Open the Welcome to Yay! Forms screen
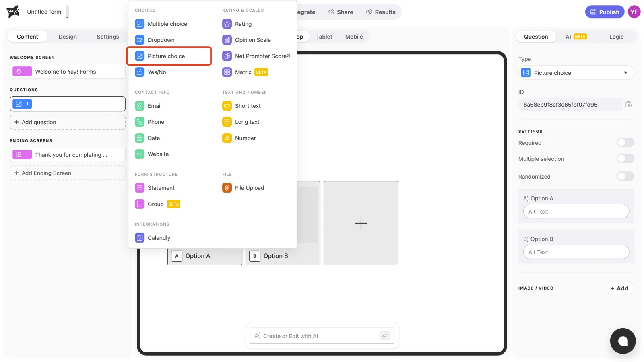Image resolution: width=644 pixels, height=362 pixels. click(x=68, y=72)
